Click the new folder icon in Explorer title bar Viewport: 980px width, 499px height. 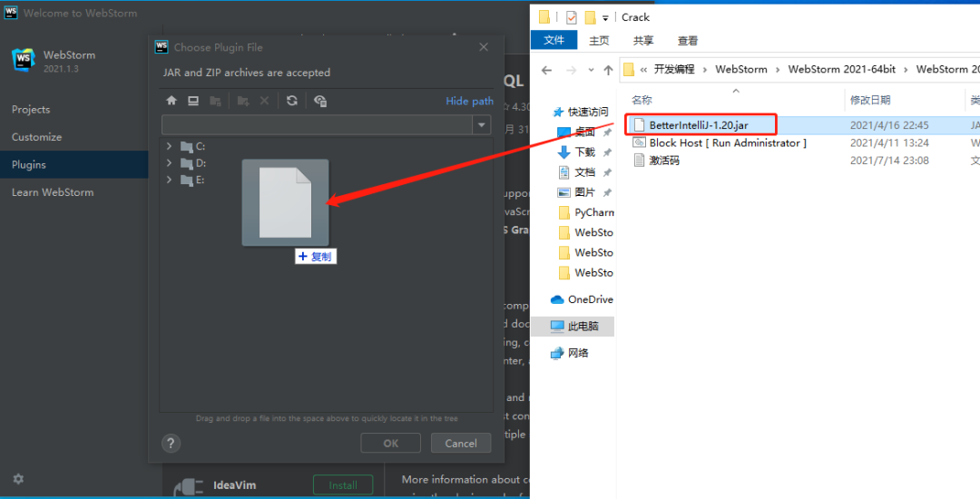(590, 17)
